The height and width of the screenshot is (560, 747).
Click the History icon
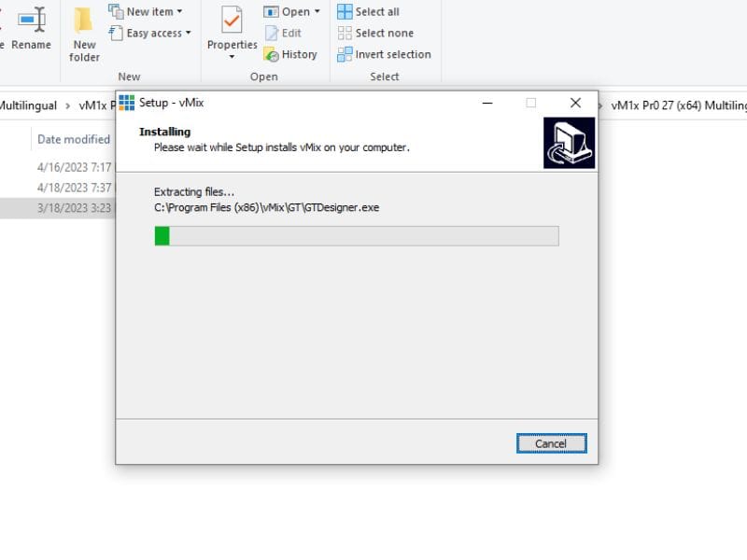point(272,55)
